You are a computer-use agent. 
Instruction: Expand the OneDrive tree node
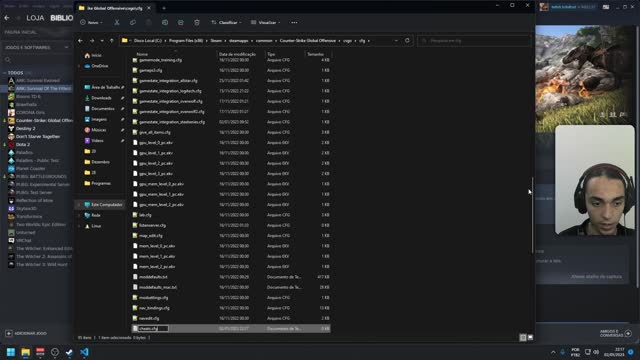[x=79, y=66]
